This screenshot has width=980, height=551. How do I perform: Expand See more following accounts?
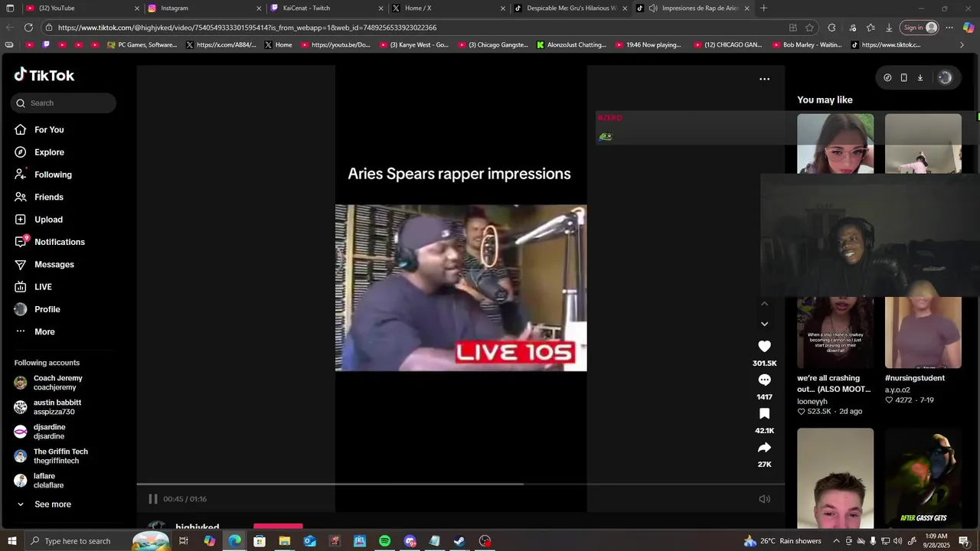(x=44, y=504)
